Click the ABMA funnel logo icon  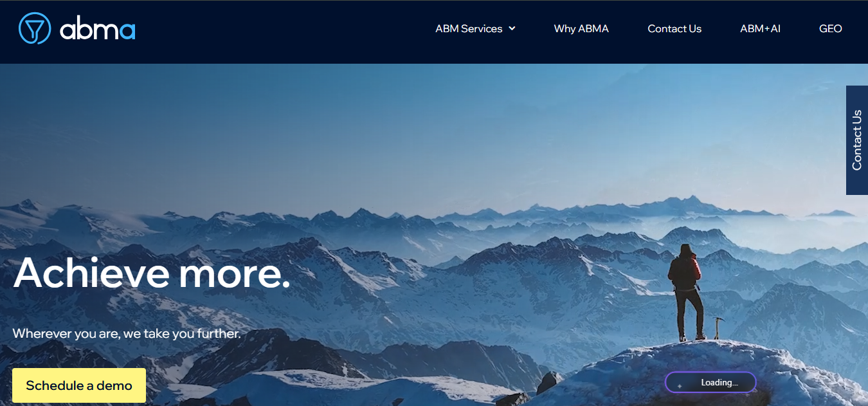pyautogui.click(x=35, y=28)
